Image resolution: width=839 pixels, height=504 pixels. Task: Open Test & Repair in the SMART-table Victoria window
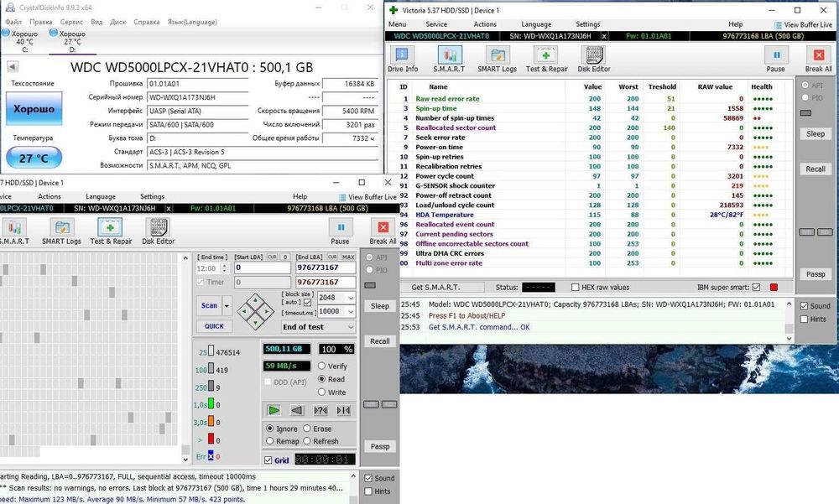click(x=546, y=59)
